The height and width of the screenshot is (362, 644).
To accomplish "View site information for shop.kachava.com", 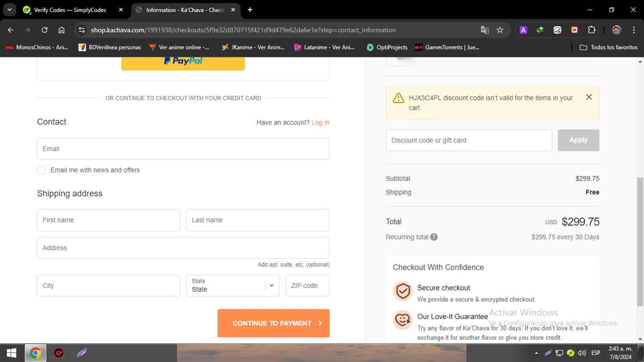I will click(82, 30).
